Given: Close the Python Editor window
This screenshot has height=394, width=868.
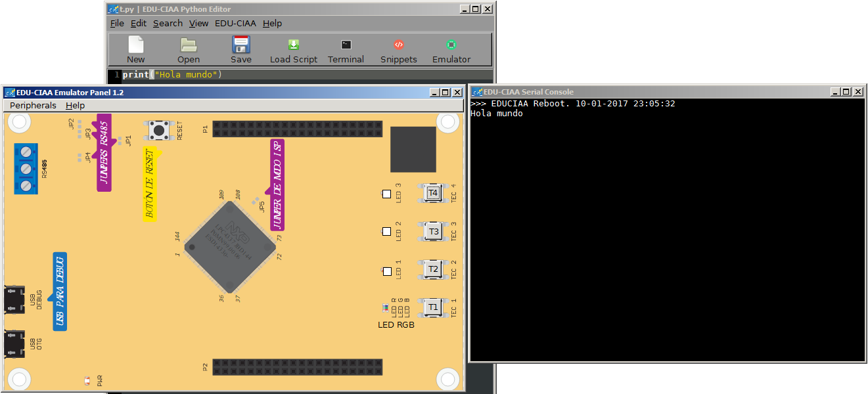Looking at the screenshot, I should (488, 9).
